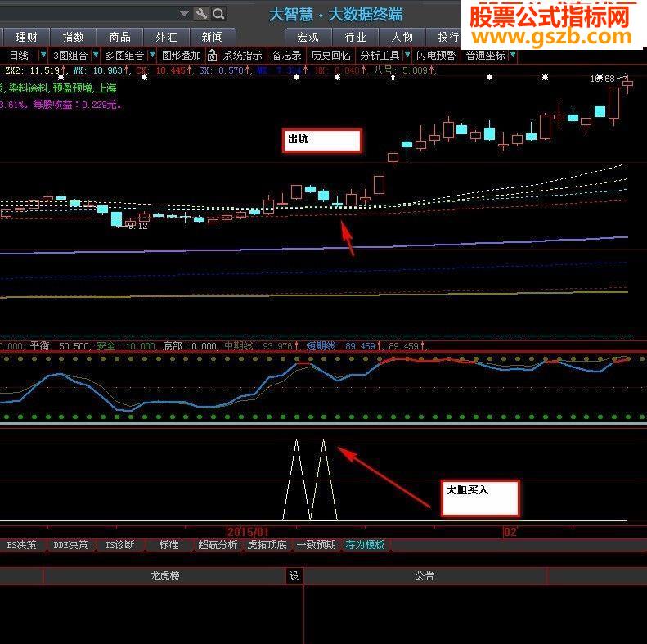Expand the 多图组合 dropdown arrow
The height and width of the screenshot is (644, 647).
(152, 55)
